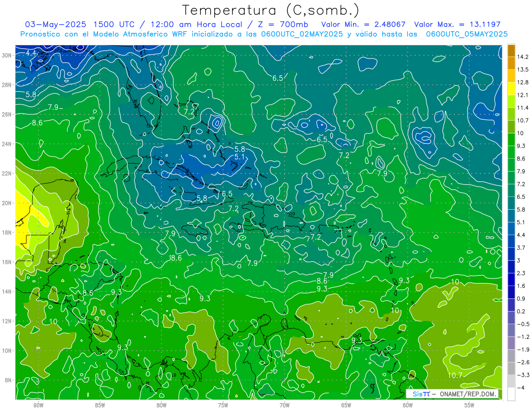Screen dimensions: 532x411
Task: Click the 12N latitude axis label
Action: [x=7, y=321]
